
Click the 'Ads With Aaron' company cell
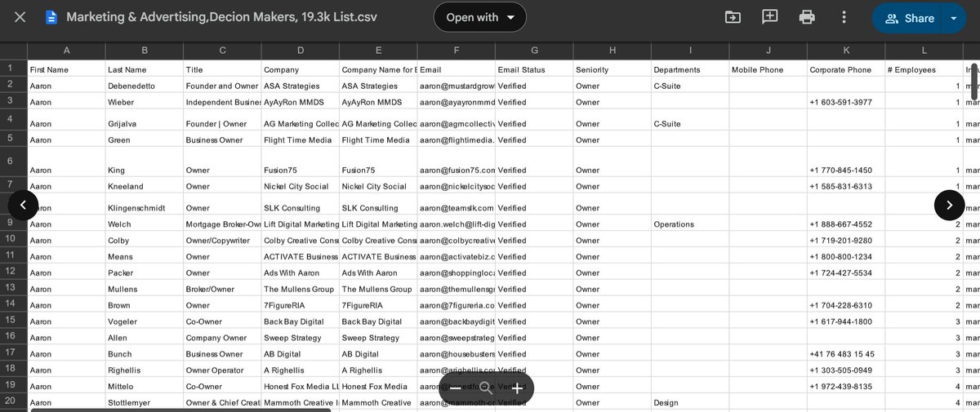[300, 272]
